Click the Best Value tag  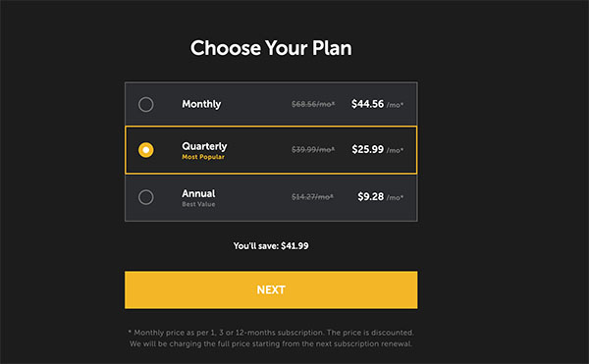pos(198,204)
